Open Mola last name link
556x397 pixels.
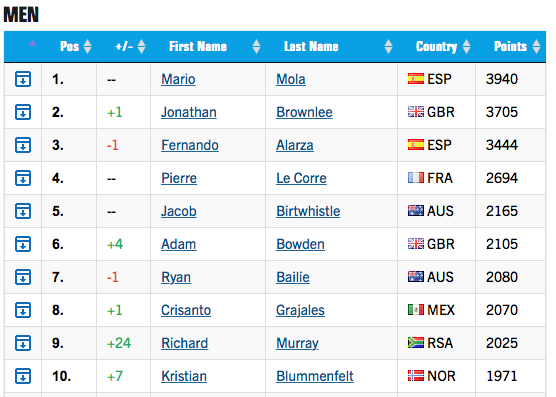click(x=291, y=79)
